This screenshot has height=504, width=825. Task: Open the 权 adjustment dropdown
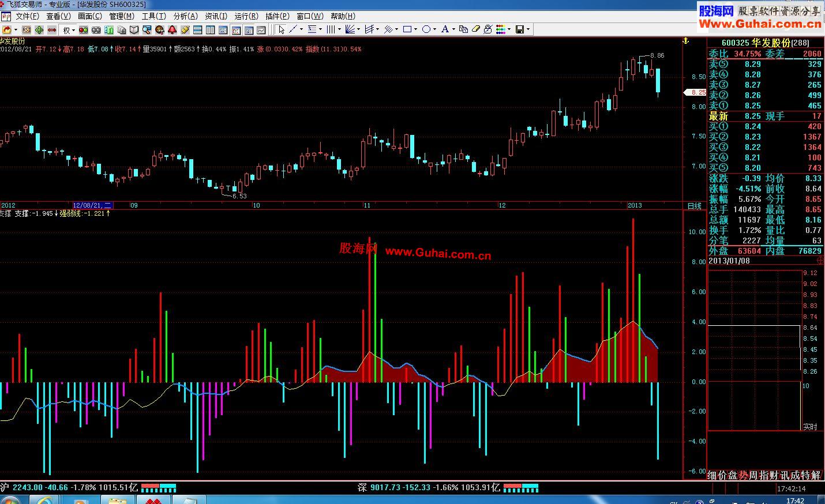pos(69,30)
